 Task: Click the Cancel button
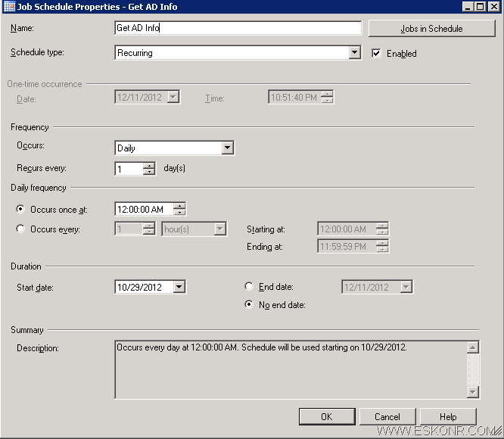(x=387, y=417)
